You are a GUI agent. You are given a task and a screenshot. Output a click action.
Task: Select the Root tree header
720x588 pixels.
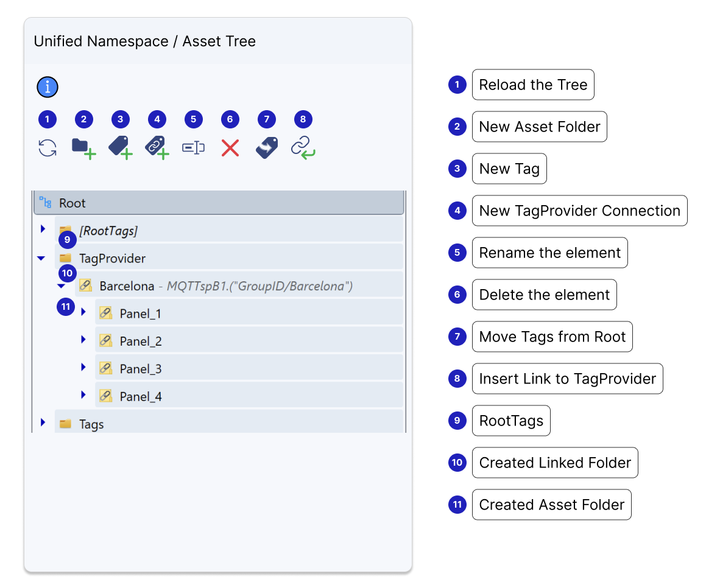click(218, 203)
